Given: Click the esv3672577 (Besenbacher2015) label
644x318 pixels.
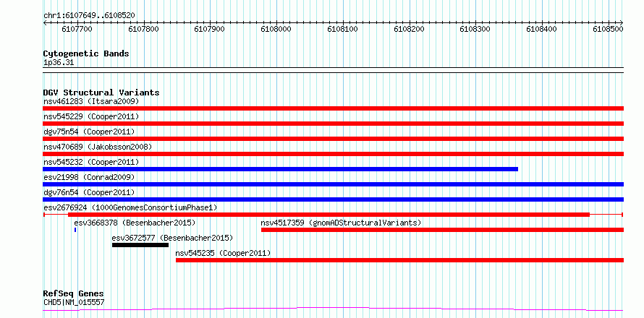Looking at the screenshot, I should (x=172, y=238).
